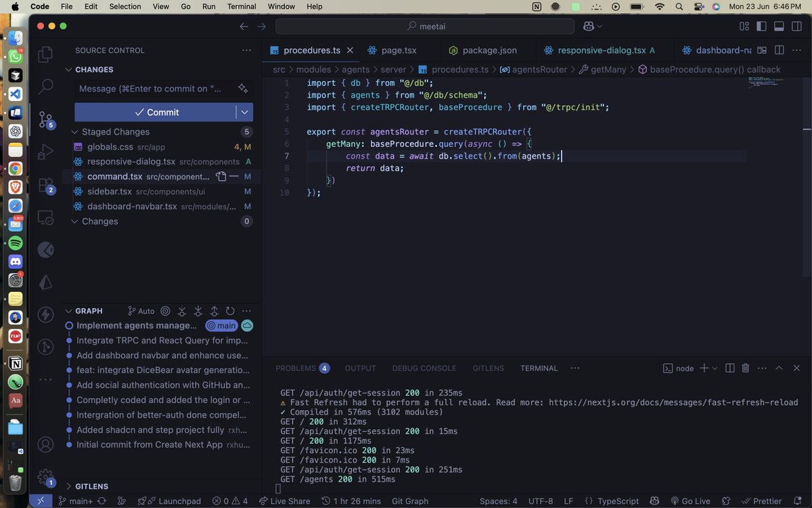Open new terminal launch profile dropdown
This screenshot has height=508, width=812.
click(x=715, y=368)
